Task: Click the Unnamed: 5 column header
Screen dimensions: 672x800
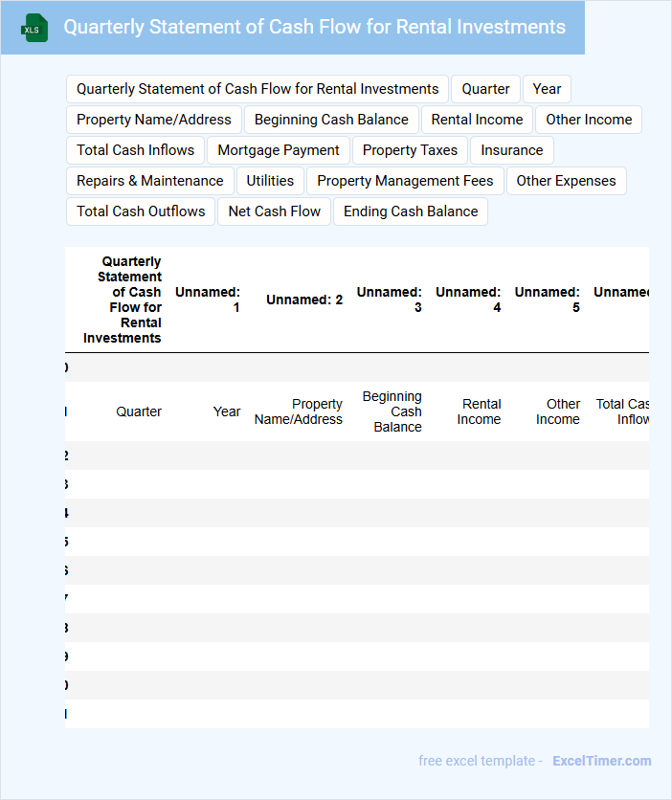Action: 548,300
